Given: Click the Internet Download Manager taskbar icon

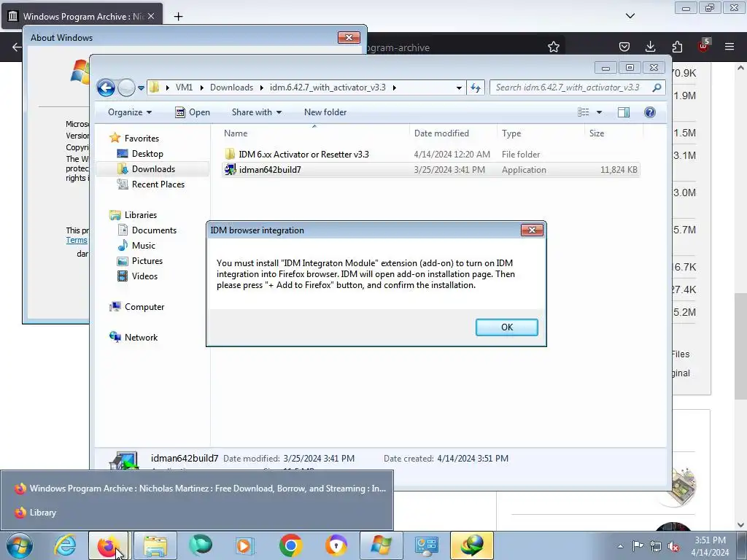Looking at the screenshot, I should pos(472,545).
